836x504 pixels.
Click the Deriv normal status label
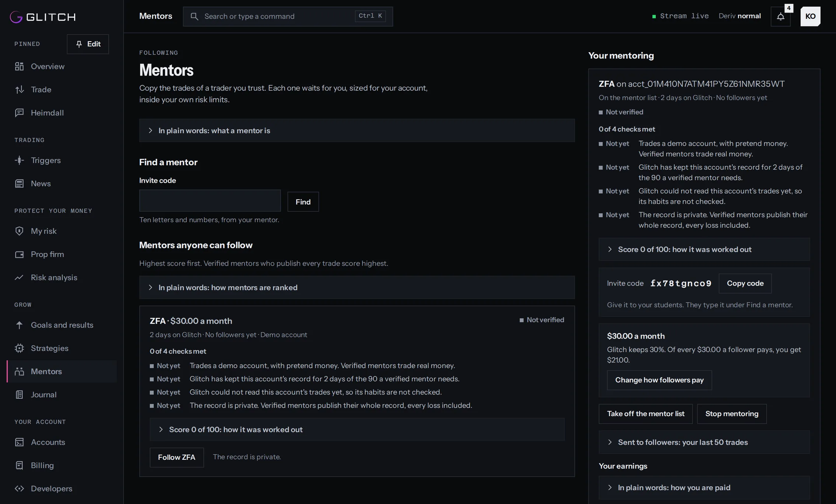(x=739, y=16)
